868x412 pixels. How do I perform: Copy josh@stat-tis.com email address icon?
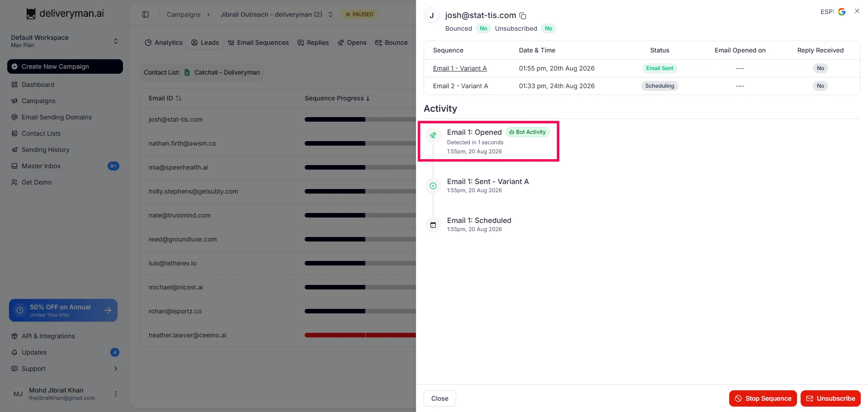[x=523, y=16]
